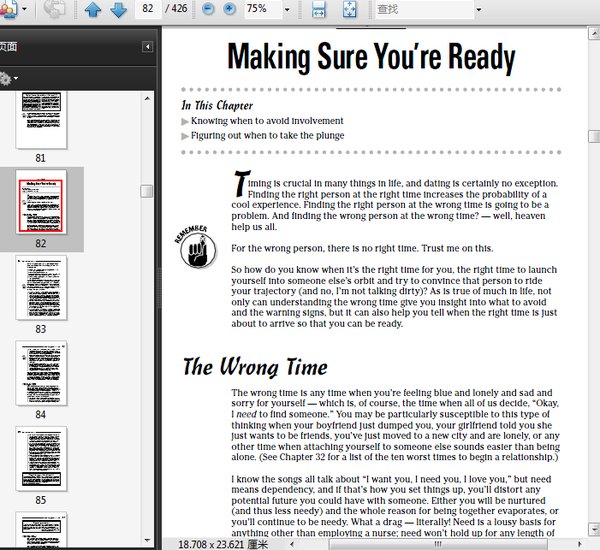Collapse the pages navigation panel
This screenshot has width=600, height=550.
(x=147, y=47)
